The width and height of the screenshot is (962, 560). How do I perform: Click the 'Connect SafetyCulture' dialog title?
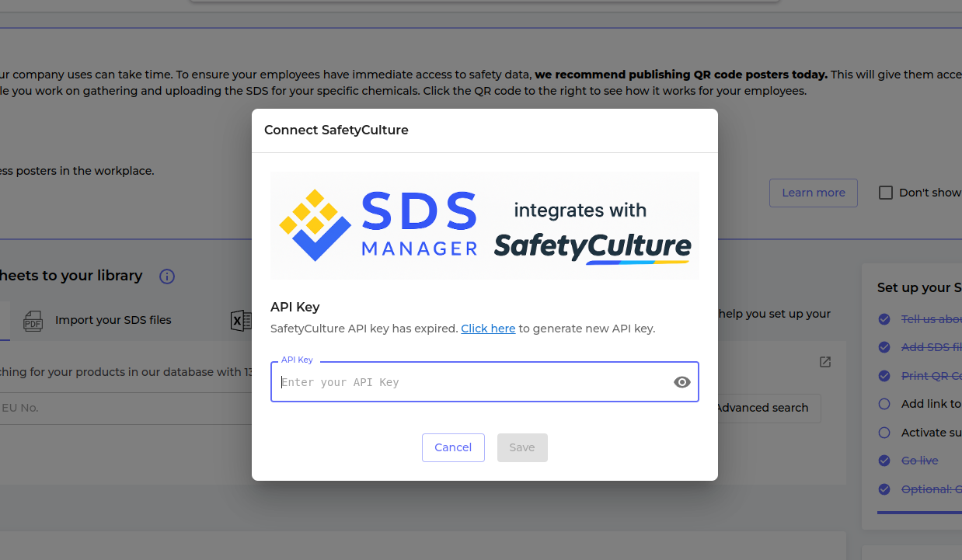(336, 130)
